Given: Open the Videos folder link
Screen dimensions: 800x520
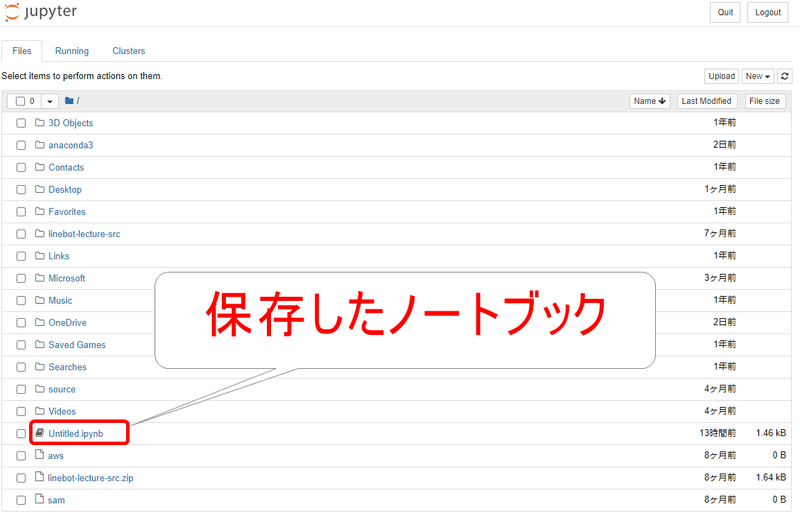Looking at the screenshot, I should click(62, 411).
